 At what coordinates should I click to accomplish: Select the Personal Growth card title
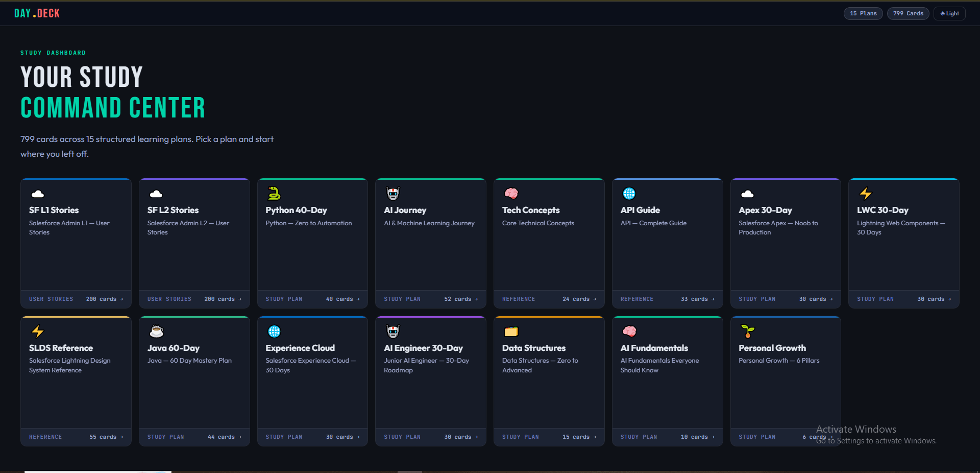point(772,348)
